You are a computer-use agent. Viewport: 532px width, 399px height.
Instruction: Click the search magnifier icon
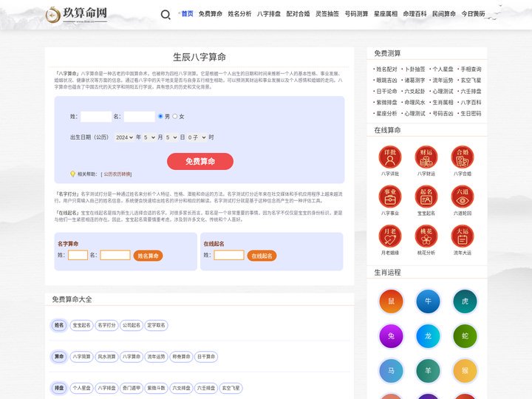[x=166, y=15]
